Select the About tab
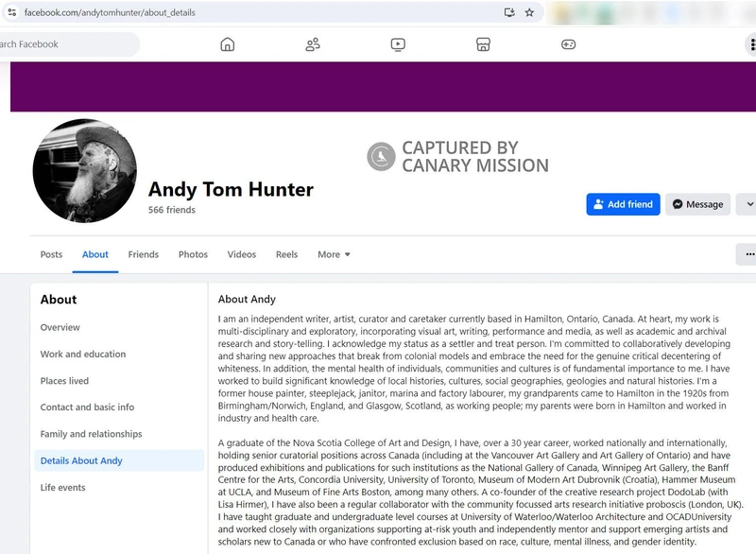Image resolution: width=756 pixels, height=554 pixels. tap(95, 254)
